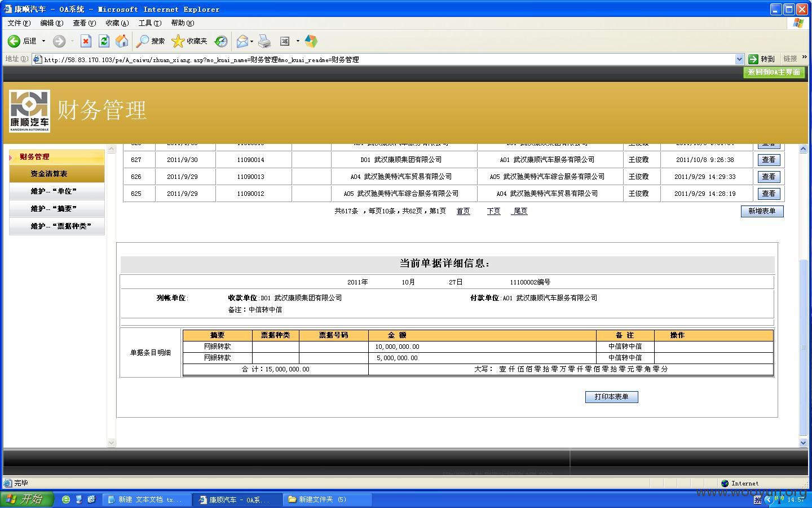Click the Forward arrow icon
The width and height of the screenshot is (812, 508).
pos(59,41)
